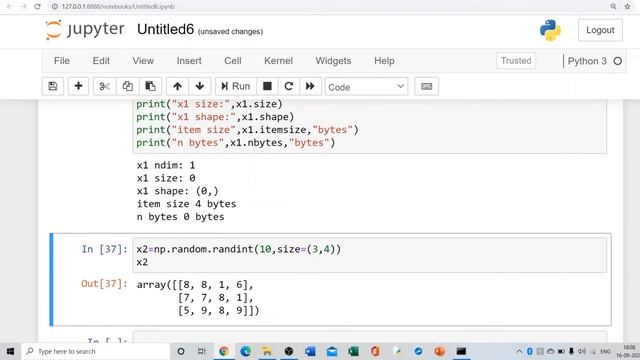The width and height of the screenshot is (640, 360).
Task: Open the command palette keyboard icon
Action: point(427,86)
